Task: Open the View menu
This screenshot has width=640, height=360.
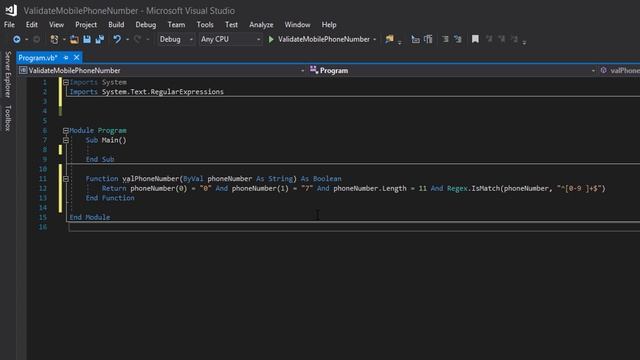Action: [x=56, y=24]
